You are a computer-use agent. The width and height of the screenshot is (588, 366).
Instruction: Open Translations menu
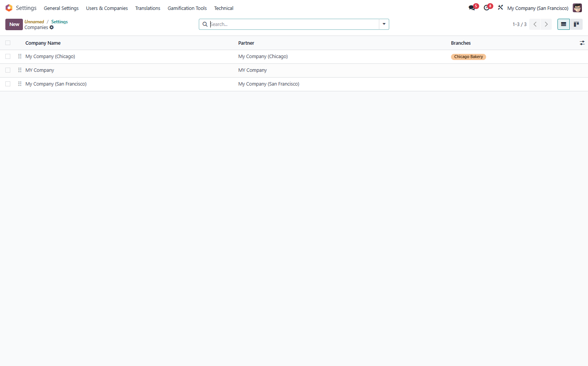pos(148,8)
